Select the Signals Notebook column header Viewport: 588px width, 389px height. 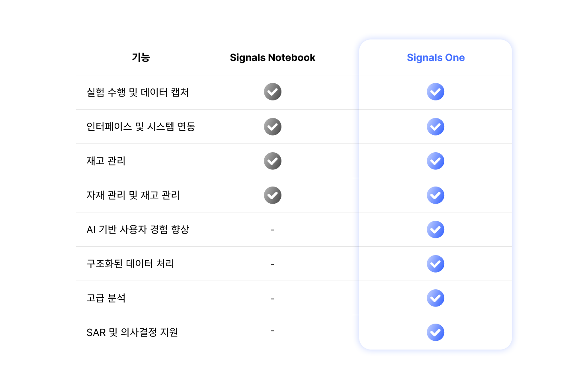point(272,58)
